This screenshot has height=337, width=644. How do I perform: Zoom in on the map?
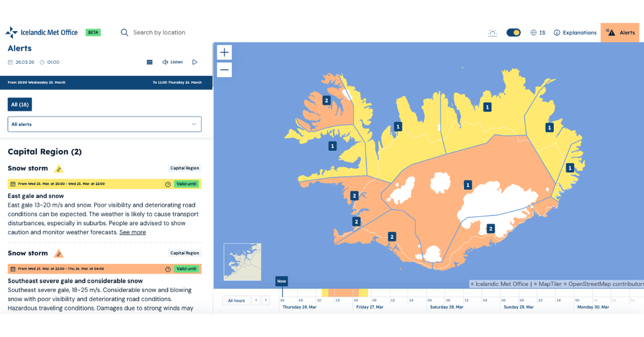coord(224,53)
